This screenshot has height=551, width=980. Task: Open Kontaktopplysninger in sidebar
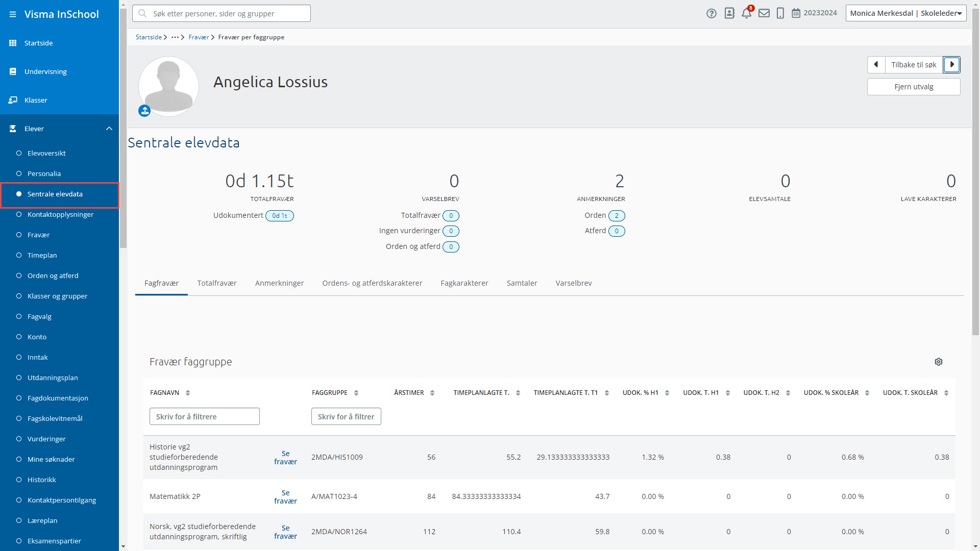60,214
